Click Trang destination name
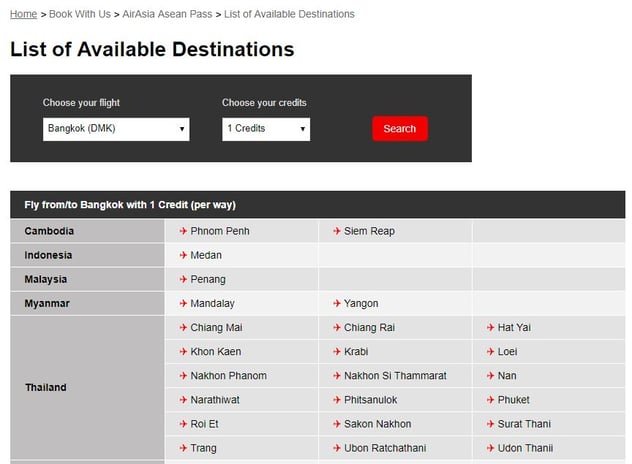632x464 pixels. click(x=204, y=448)
